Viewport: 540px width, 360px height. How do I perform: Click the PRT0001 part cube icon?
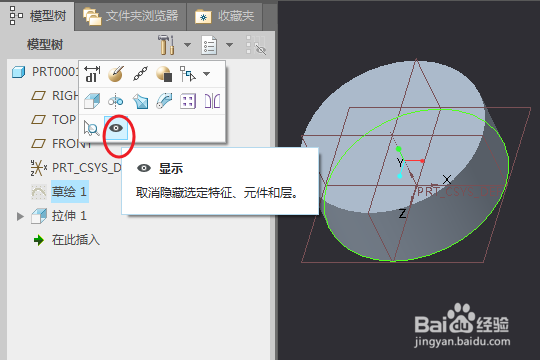tap(19, 72)
